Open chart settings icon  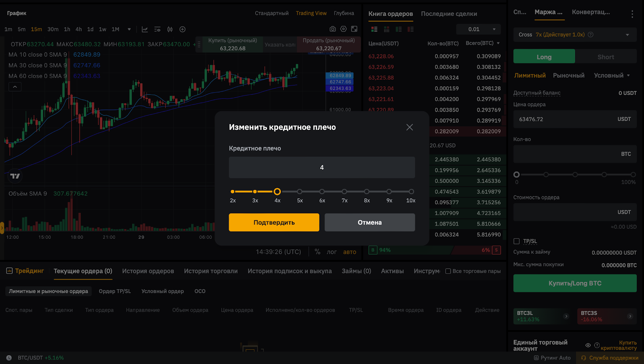click(343, 29)
